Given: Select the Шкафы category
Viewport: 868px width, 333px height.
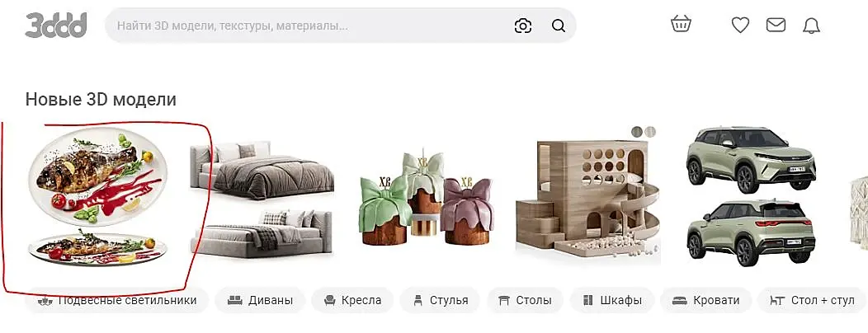Looking at the screenshot, I should click(x=612, y=300).
